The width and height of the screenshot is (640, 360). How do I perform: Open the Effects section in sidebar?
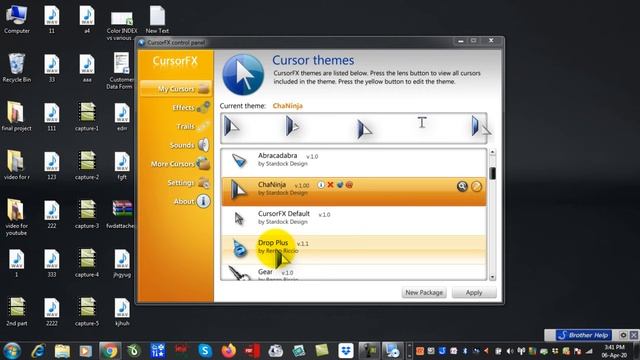click(190, 108)
